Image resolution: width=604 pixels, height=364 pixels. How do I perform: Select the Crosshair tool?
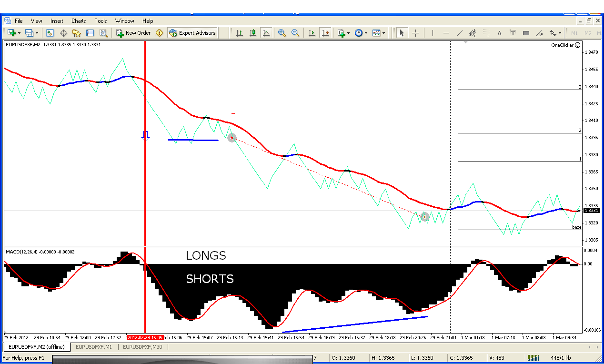(416, 33)
